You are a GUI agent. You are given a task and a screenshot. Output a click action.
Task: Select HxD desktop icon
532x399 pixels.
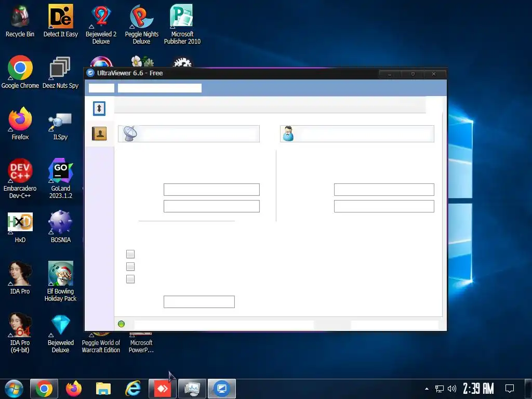[x=20, y=228]
